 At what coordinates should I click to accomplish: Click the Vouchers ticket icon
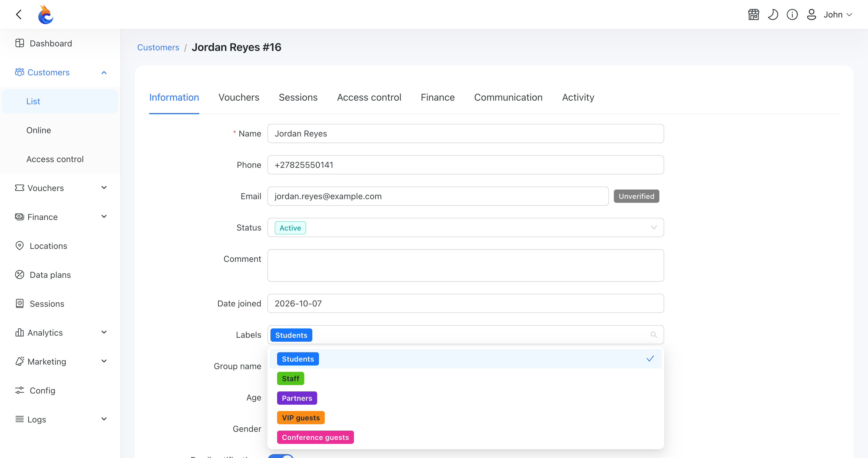click(x=20, y=188)
